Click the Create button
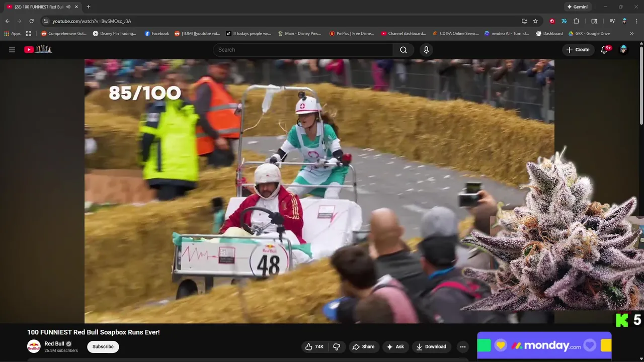Screen dimensions: 644x362 tap(578, 50)
